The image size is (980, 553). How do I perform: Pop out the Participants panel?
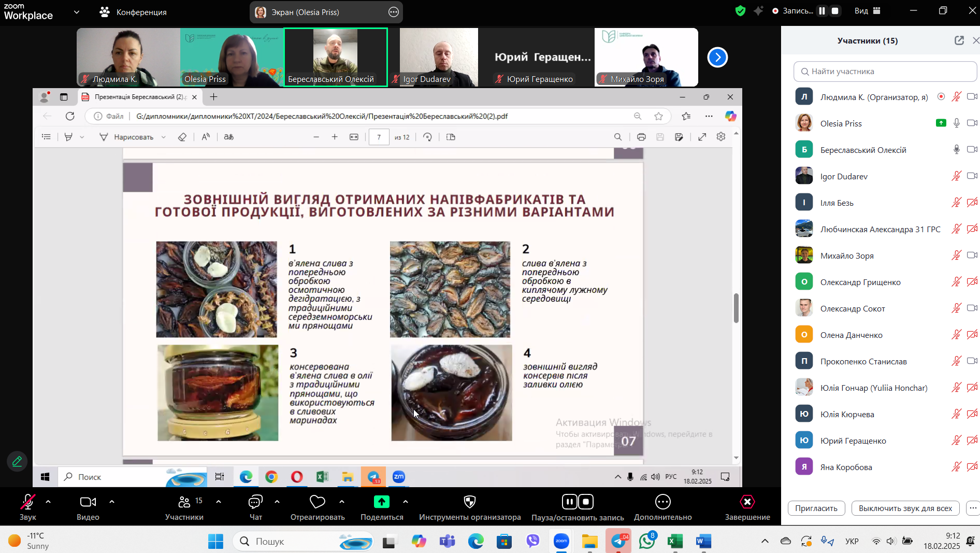coord(959,40)
